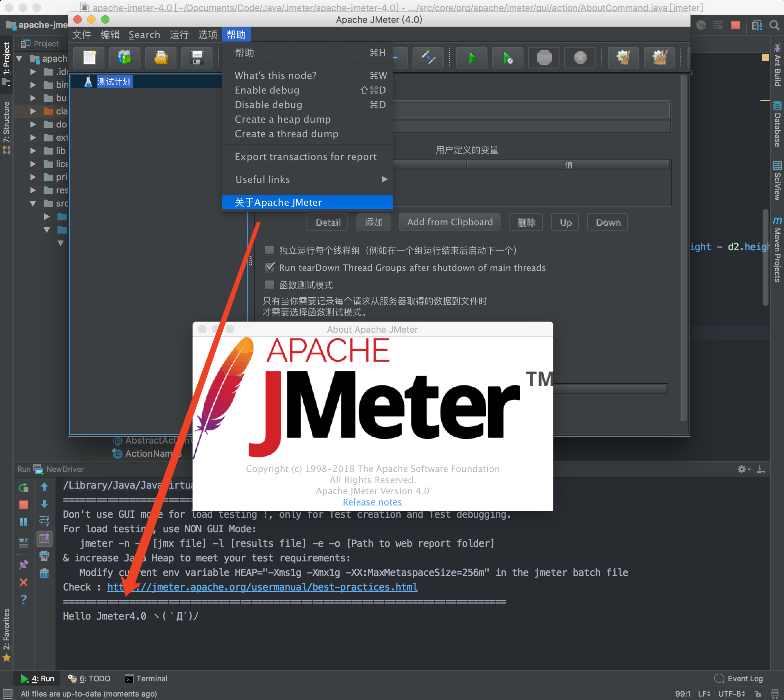
Task: Expand the lib folder in Project tree
Action: tap(33, 150)
